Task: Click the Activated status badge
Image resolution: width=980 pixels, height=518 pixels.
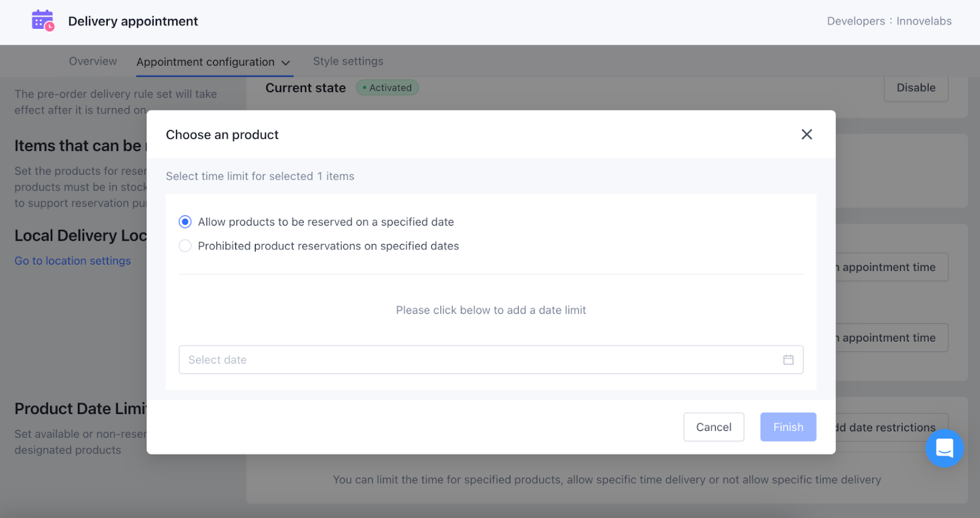Action: pos(387,88)
